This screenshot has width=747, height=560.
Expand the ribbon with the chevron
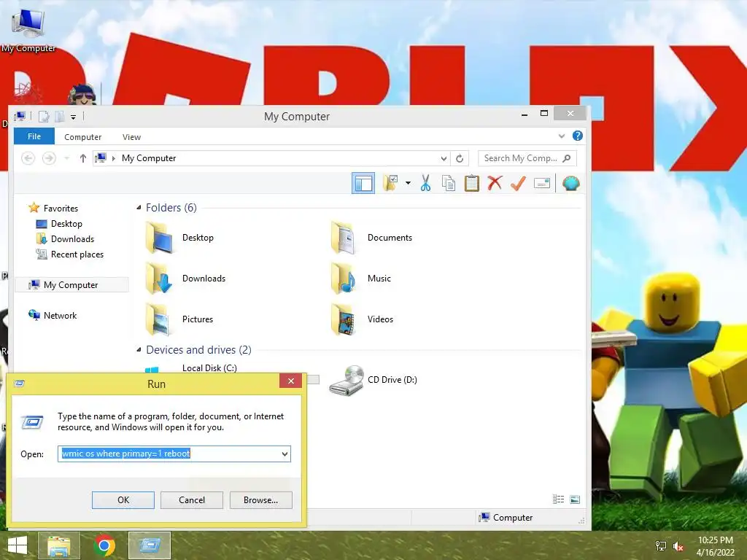[x=562, y=136]
